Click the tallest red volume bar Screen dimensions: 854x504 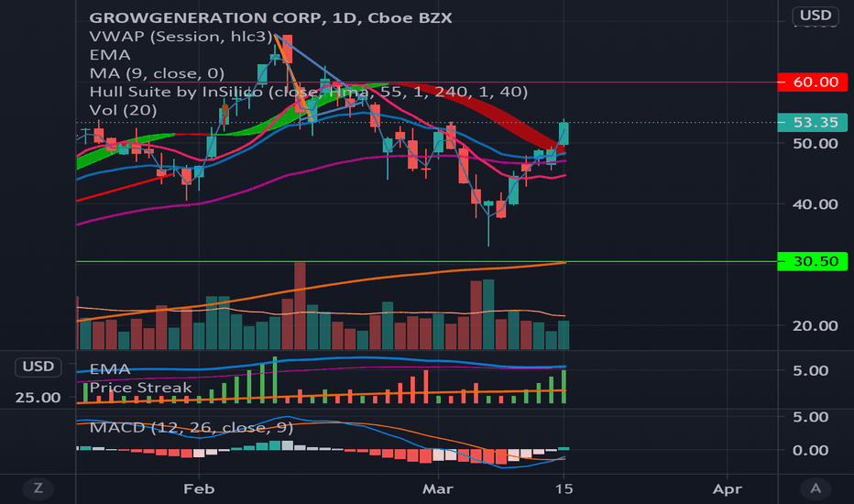[x=300, y=306]
